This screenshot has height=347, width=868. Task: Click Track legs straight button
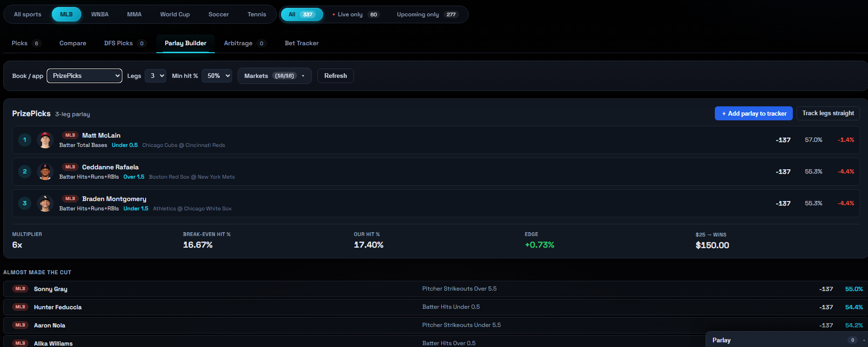tap(828, 113)
